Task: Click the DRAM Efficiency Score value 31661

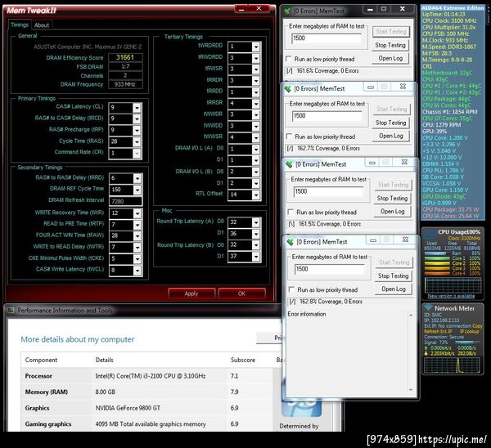Action: [x=125, y=57]
